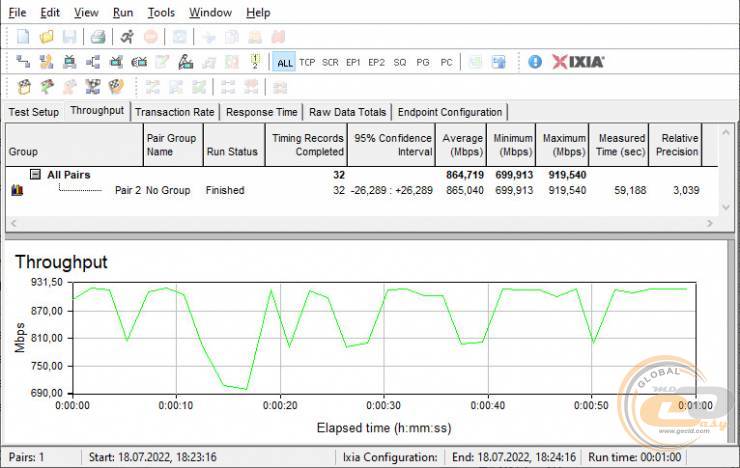Image resolution: width=740 pixels, height=468 pixels.
Task: Click the branching multicast group tree icon
Action: click(x=93, y=62)
